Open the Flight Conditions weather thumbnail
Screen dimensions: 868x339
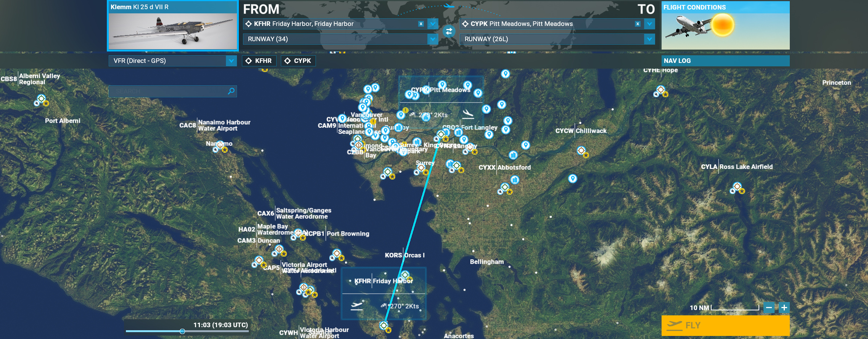pos(725,26)
